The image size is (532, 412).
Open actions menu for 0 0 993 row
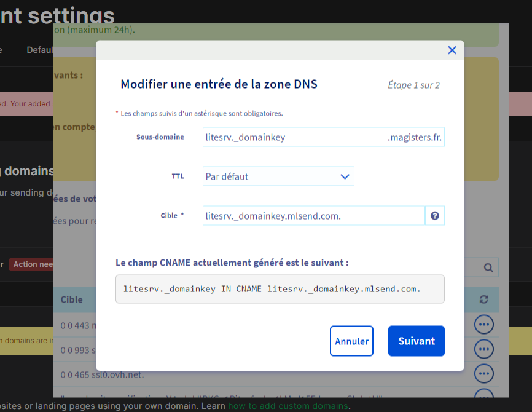(x=484, y=349)
